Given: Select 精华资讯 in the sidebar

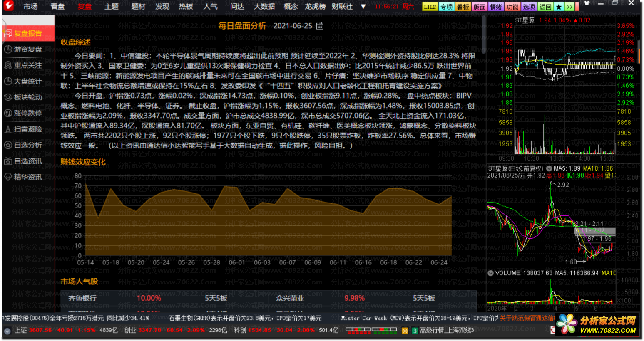Looking at the screenshot, I should [27, 177].
